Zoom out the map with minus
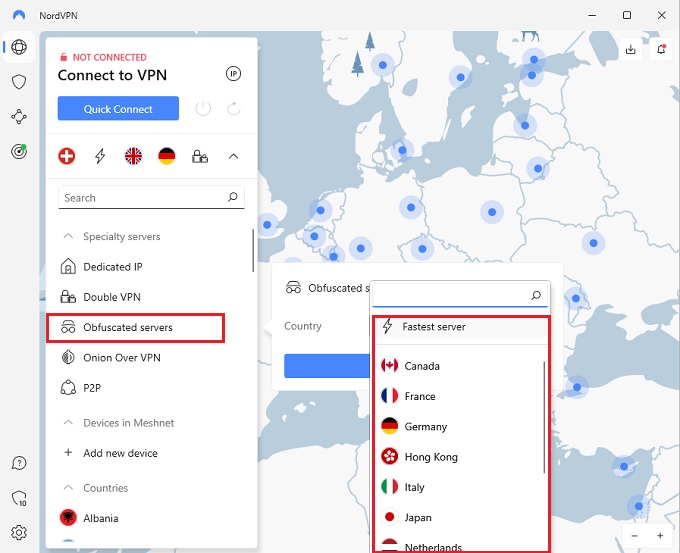680x553 pixels. coord(634,536)
